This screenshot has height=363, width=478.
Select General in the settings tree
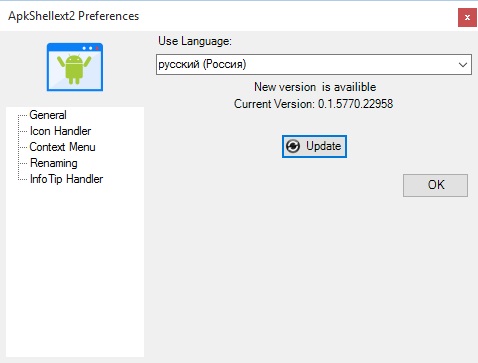48,115
